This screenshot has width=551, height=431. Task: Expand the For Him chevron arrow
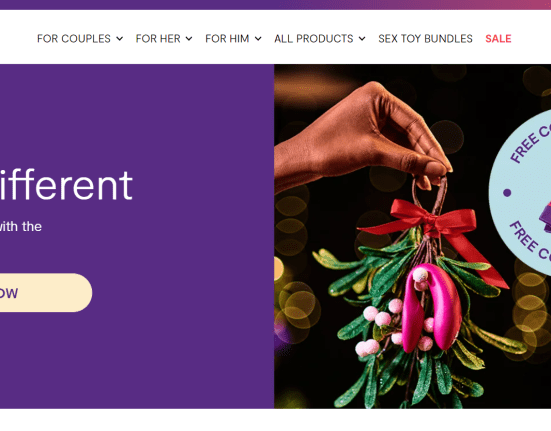point(258,39)
